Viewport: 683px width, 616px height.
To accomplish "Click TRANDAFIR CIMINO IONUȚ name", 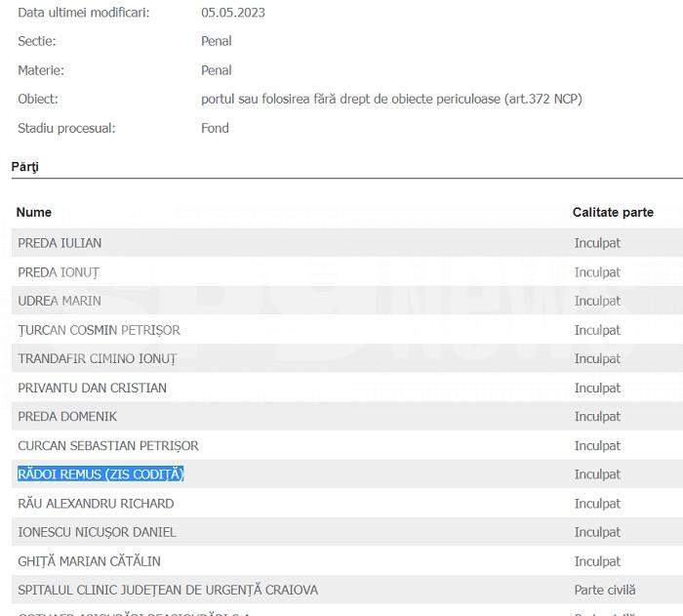I will [98, 359].
